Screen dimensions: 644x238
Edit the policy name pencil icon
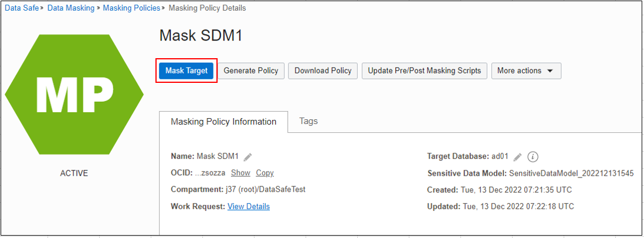(x=248, y=157)
